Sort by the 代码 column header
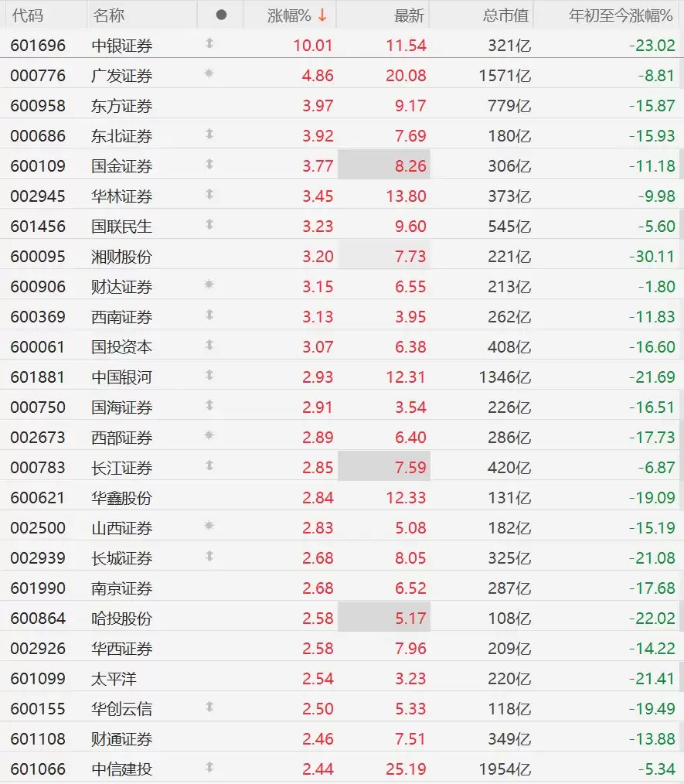Viewport: 684px width, 784px height. coord(28,15)
